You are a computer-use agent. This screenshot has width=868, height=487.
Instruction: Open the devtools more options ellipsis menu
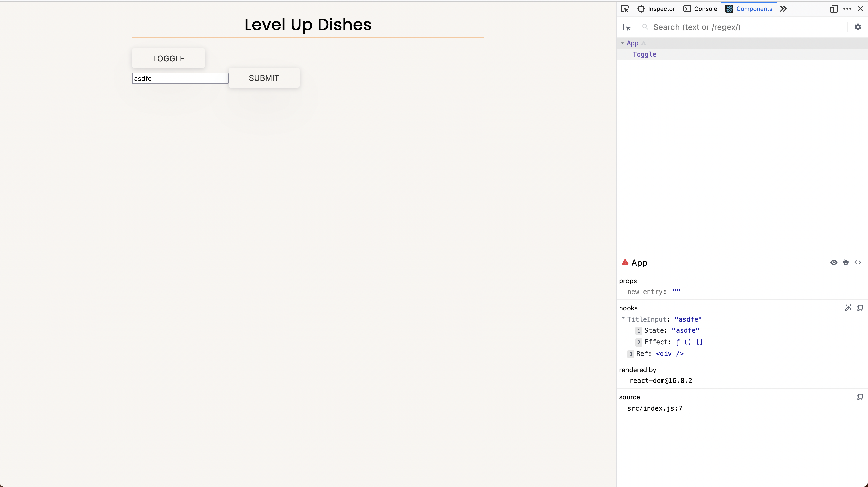click(847, 9)
